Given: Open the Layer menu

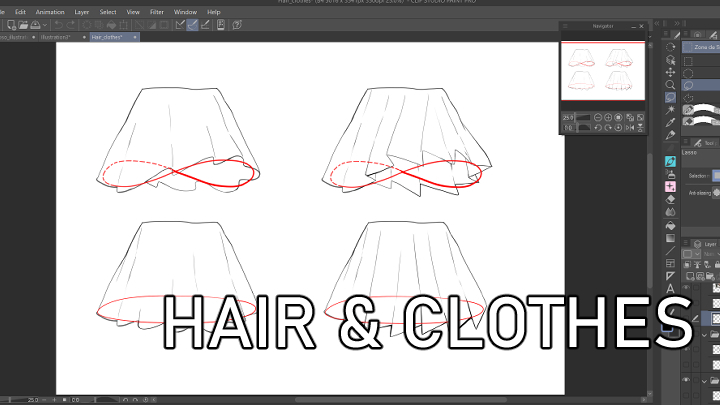Looking at the screenshot, I should tap(82, 12).
